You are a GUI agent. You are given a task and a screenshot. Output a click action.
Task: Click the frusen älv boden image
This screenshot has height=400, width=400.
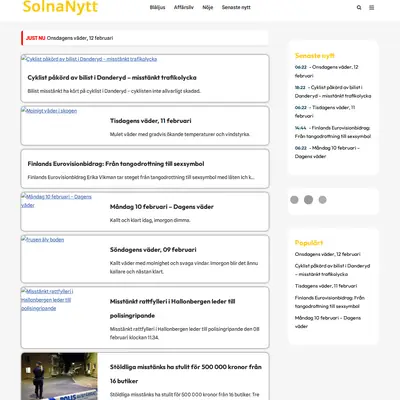[x=43, y=239]
